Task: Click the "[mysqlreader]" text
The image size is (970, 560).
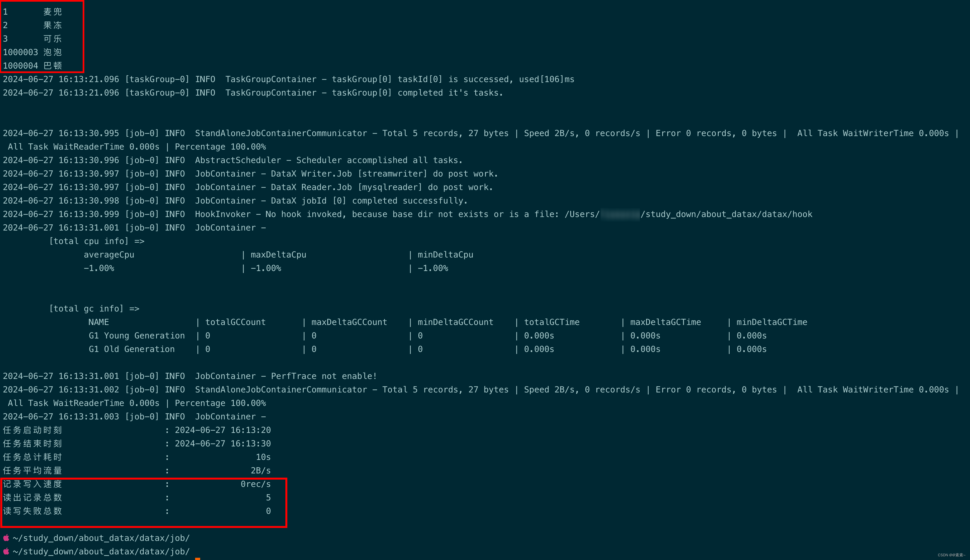Action: [x=390, y=187]
